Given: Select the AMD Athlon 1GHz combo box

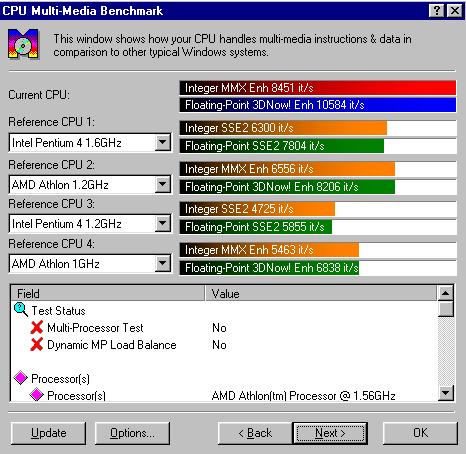Looking at the screenshot, I should [x=90, y=264].
